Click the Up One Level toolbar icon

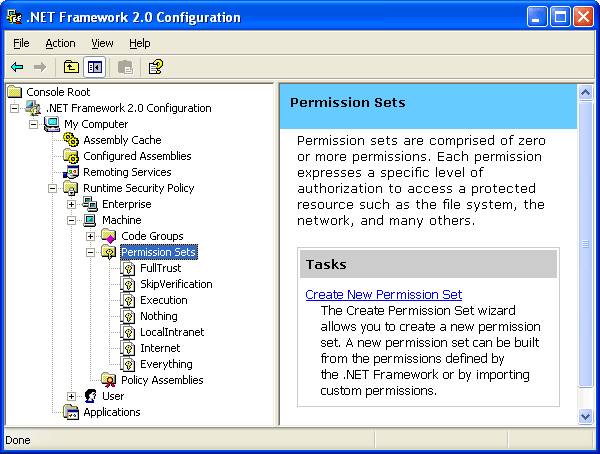click(71, 67)
